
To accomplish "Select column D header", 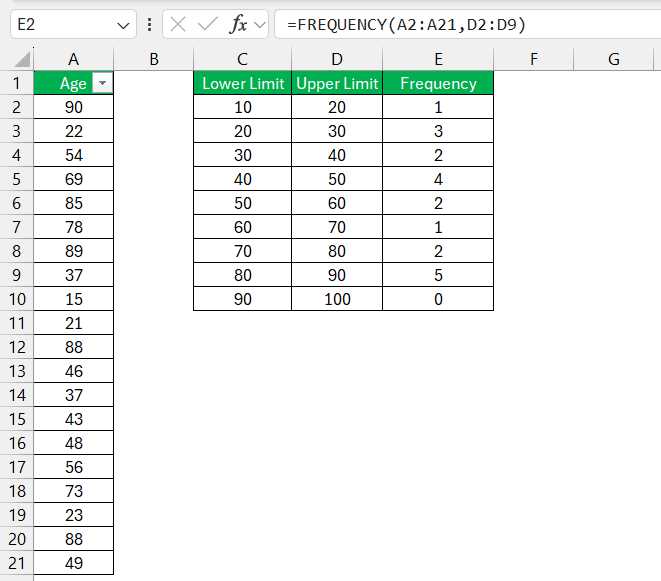I will click(x=337, y=59).
